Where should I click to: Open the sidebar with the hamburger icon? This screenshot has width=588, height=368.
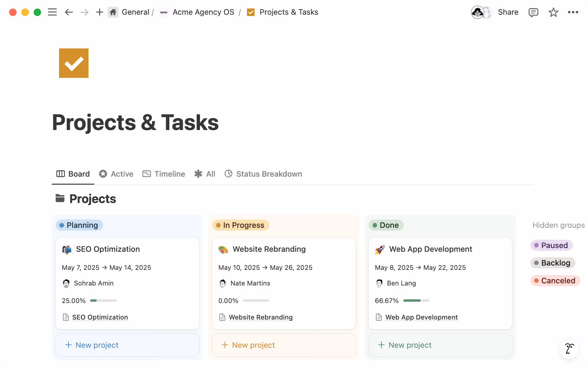pyautogui.click(x=52, y=12)
